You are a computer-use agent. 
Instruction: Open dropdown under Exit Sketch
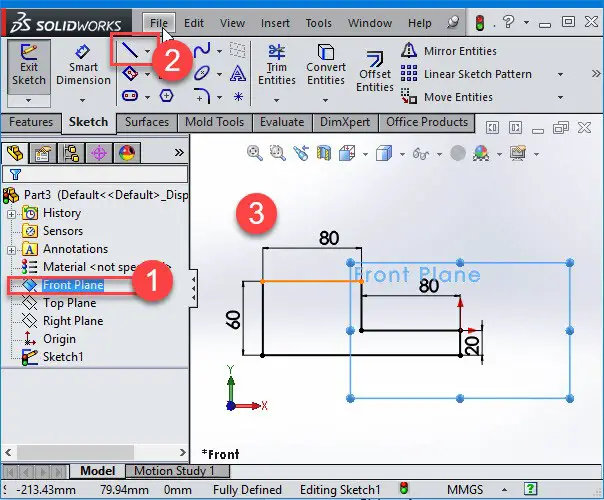tap(29, 101)
